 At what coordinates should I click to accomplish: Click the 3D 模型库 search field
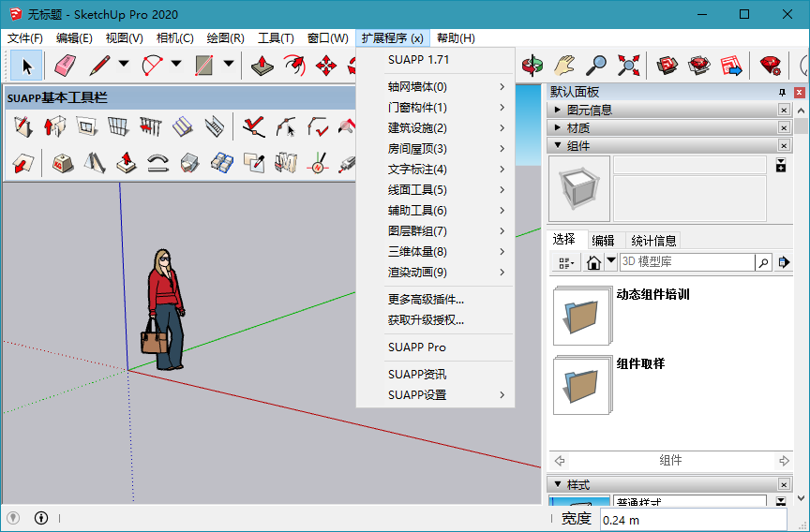pyautogui.click(x=685, y=262)
